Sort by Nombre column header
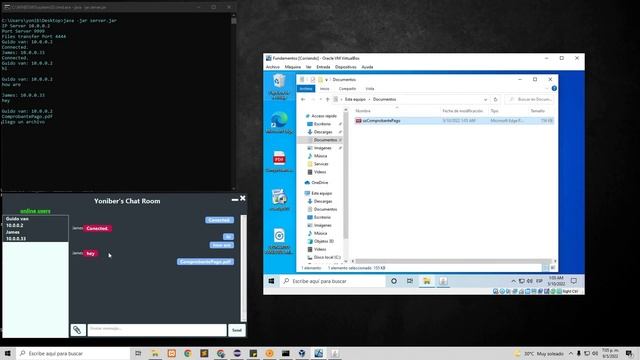Image resolution: width=640 pixels, height=360 pixels. pos(363,111)
